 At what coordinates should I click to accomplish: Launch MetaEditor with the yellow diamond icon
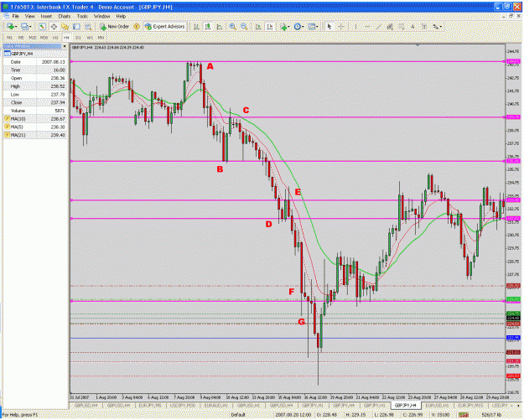click(x=137, y=27)
